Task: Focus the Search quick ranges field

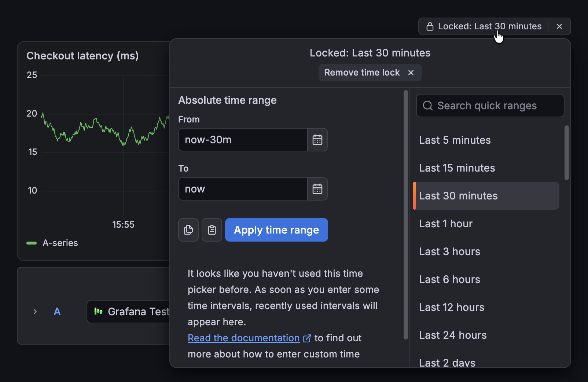Action: click(490, 106)
